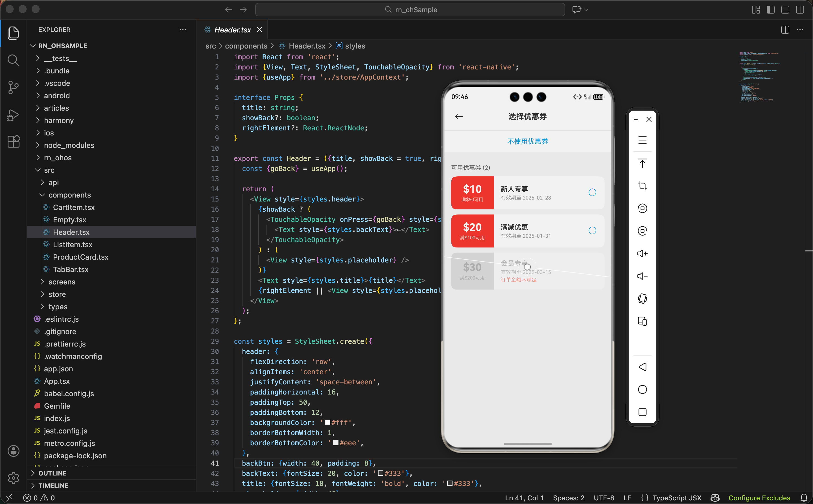Image resolution: width=813 pixels, height=504 pixels.
Task: Select the $20 满减优惠 coupon radio button
Action: click(x=592, y=230)
